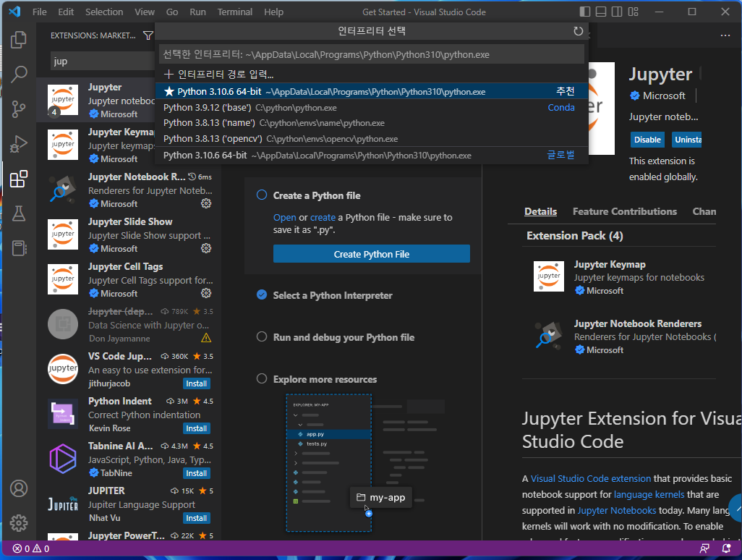Uninstall the Jupyter extension
Image resolution: width=742 pixels, height=560 pixels.
pyautogui.click(x=686, y=140)
